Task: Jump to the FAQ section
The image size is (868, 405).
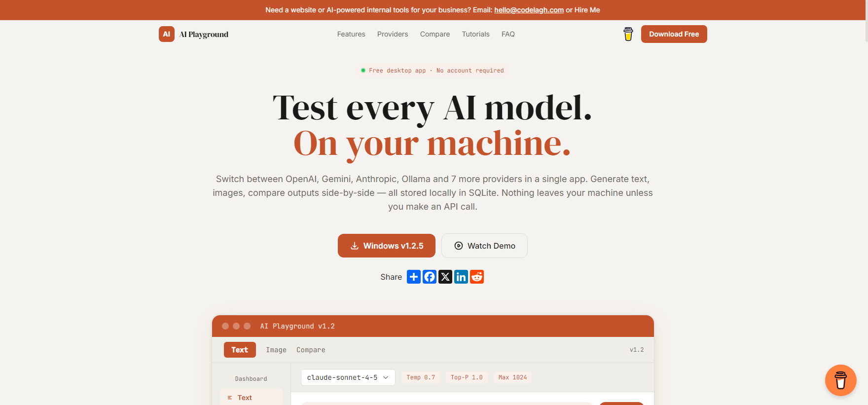Action: pos(508,34)
